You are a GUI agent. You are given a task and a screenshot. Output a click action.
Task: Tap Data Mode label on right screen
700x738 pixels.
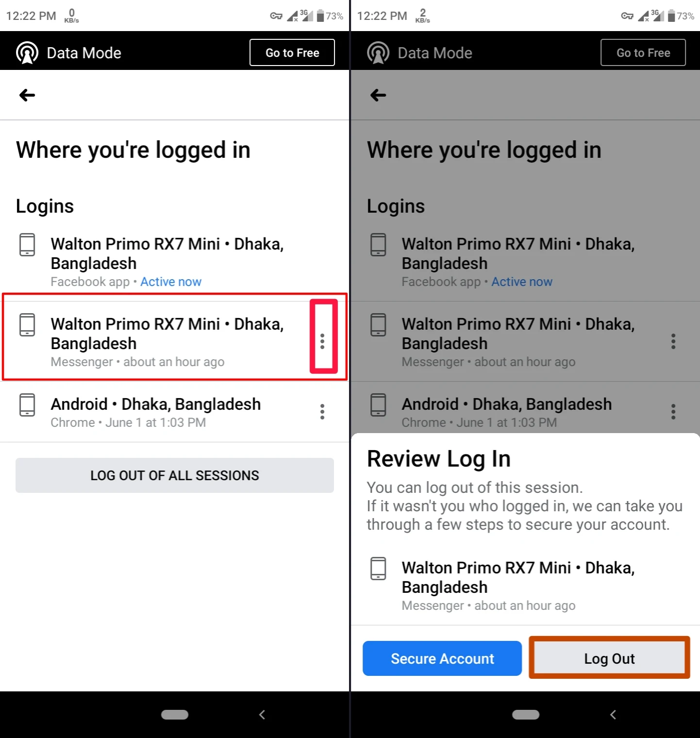coord(435,52)
